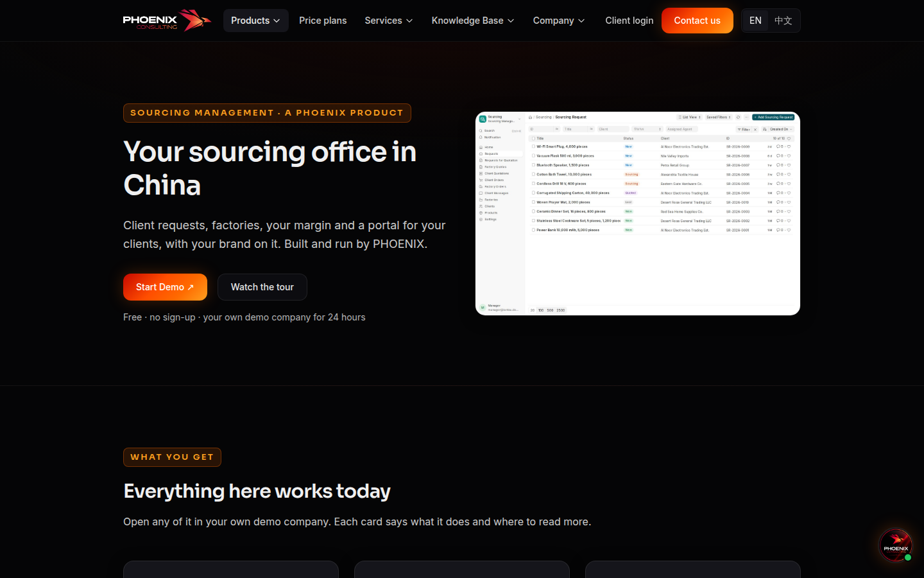Click the heading "Your sourcing office in China"
924x578 pixels.
click(270, 168)
